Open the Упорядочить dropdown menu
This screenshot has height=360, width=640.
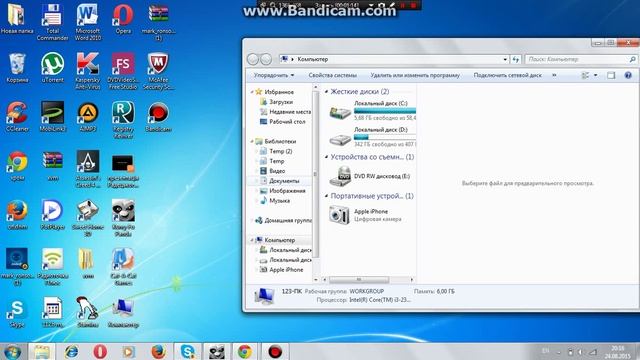tap(273, 75)
